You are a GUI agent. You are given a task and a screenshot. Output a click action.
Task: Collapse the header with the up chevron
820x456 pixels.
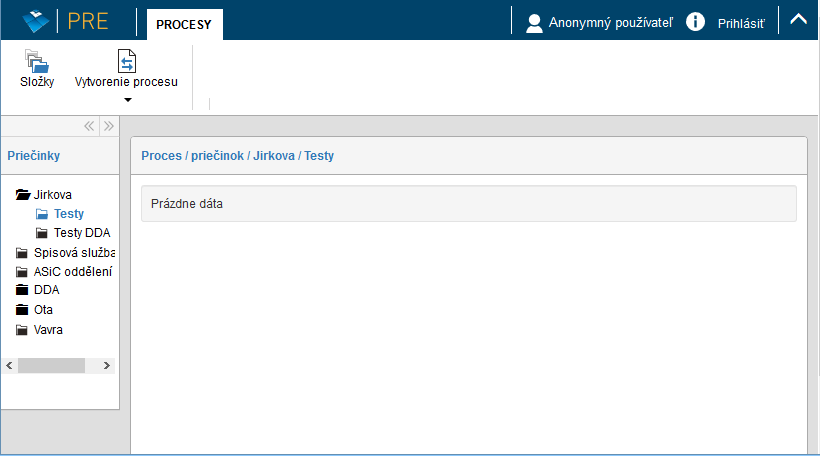coord(799,20)
